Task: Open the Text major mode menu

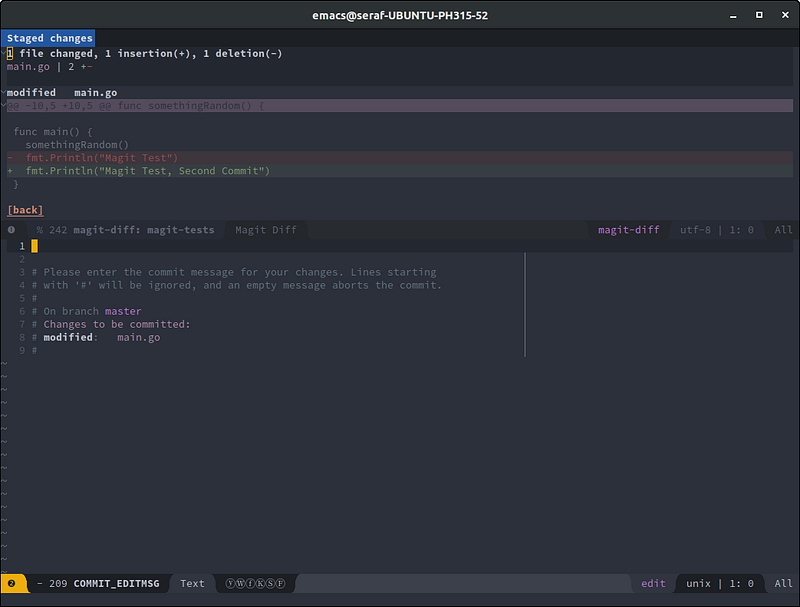Action: click(192, 583)
